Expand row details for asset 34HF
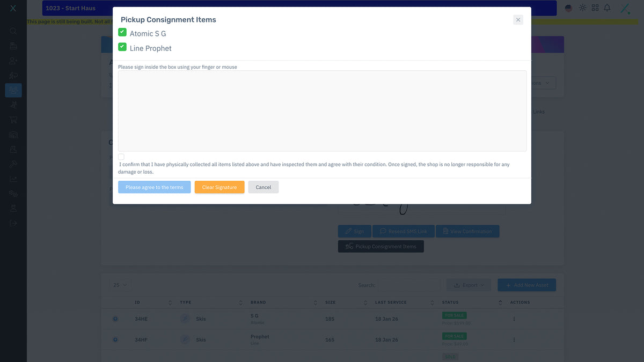The image size is (644, 362). click(115, 340)
